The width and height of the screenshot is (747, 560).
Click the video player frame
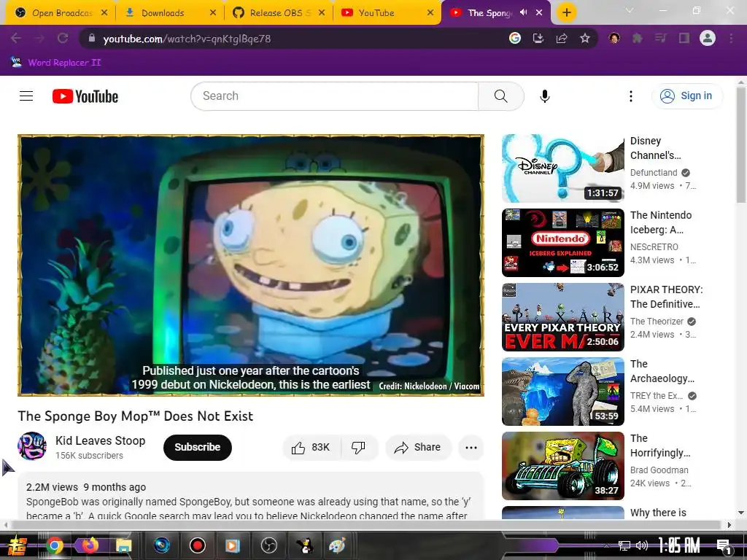point(251,265)
